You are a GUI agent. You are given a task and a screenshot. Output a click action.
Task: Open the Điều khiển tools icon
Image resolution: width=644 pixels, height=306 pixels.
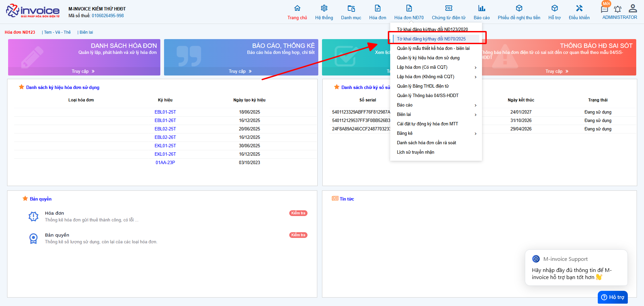(x=579, y=8)
